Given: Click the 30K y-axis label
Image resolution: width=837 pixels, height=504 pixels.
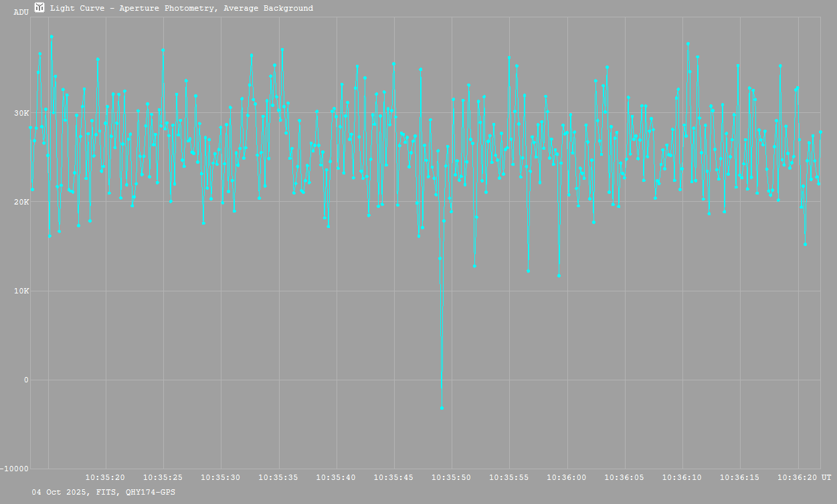Looking at the screenshot, I should [x=21, y=113].
